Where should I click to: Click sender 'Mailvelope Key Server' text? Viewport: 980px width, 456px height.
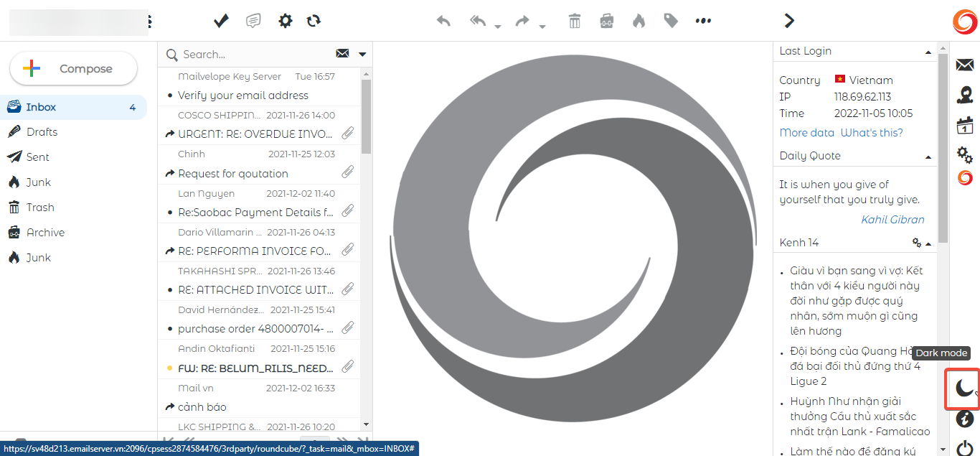click(x=230, y=76)
